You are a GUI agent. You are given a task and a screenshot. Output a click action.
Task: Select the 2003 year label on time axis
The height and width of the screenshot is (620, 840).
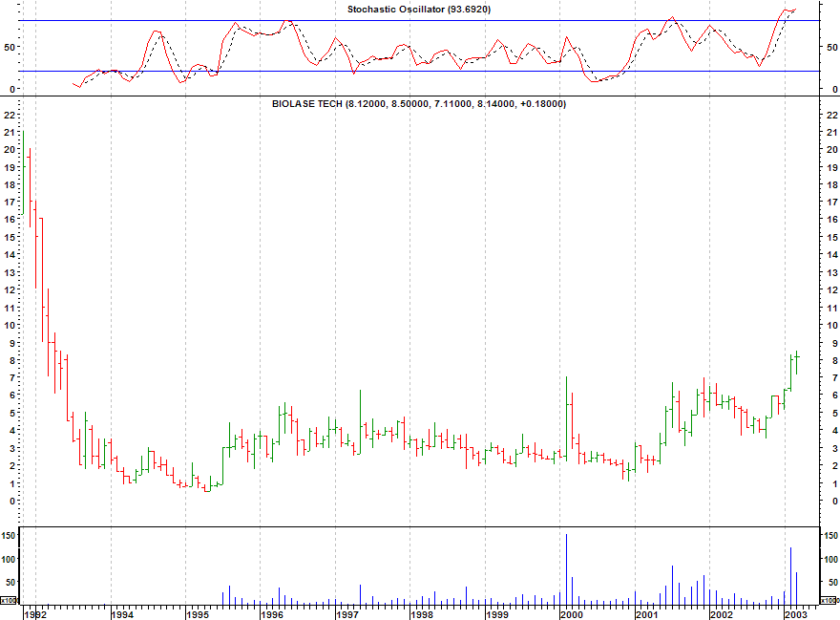pyautogui.click(x=795, y=614)
